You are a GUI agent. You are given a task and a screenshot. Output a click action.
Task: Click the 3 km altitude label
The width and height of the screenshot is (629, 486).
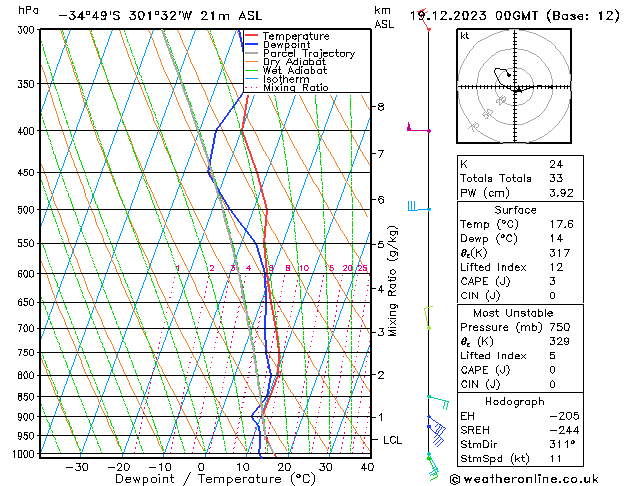381,332
